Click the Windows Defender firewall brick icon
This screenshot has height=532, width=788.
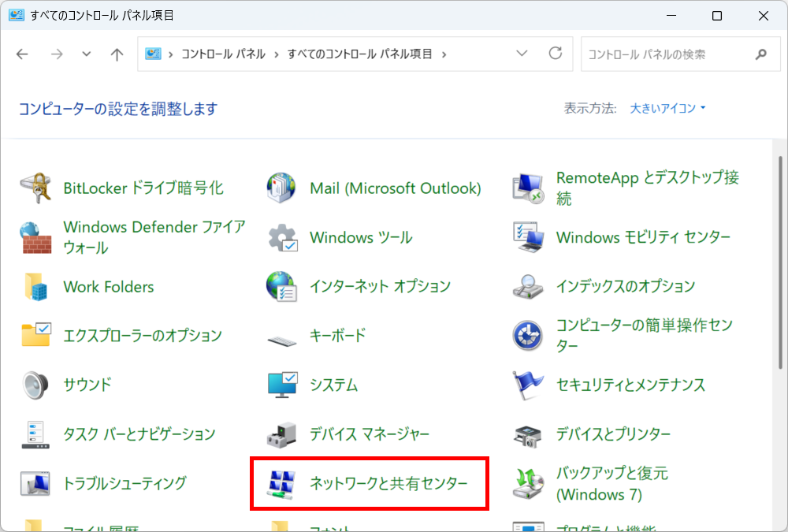click(x=35, y=237)
